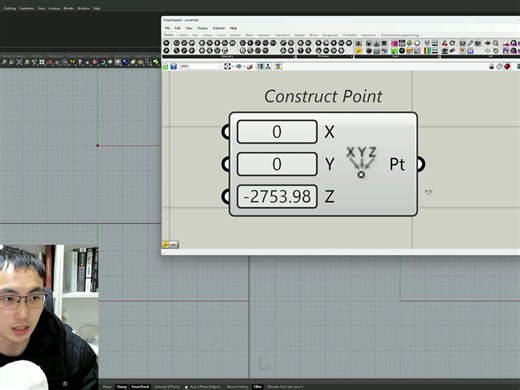Click the Z value field showing -2753.98
This screenshot has height=390, width=520.
click(277, 196)
